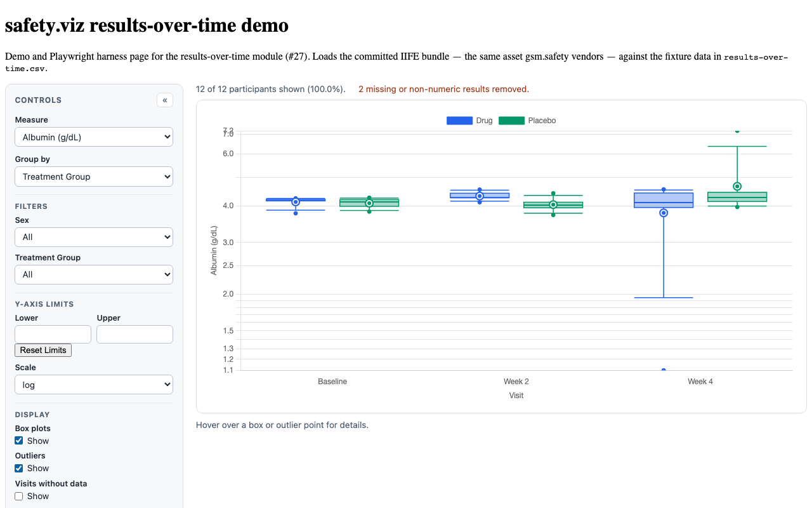Image resolution: width=812 pixels, height=508 pixels.
Task: Click the CONTROLS heading
Action: pyautogui.click(x=39, y=100)
